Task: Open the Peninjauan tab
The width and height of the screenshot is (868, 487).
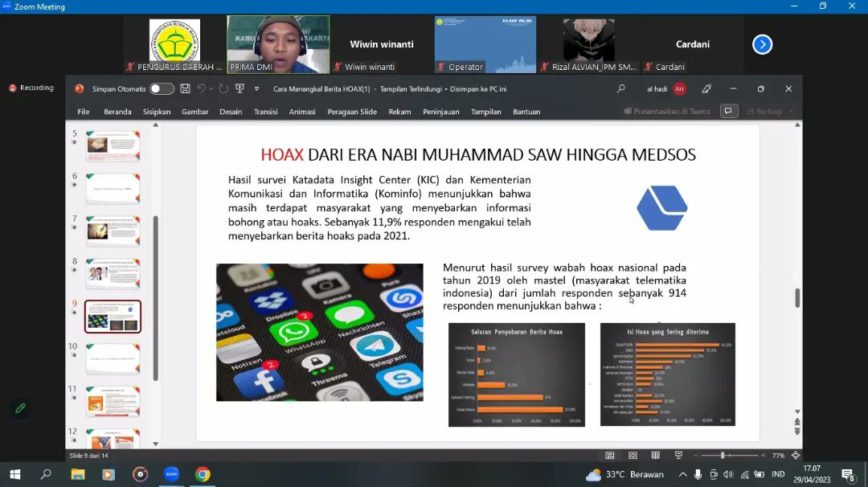Action: [x=441, y=111]
